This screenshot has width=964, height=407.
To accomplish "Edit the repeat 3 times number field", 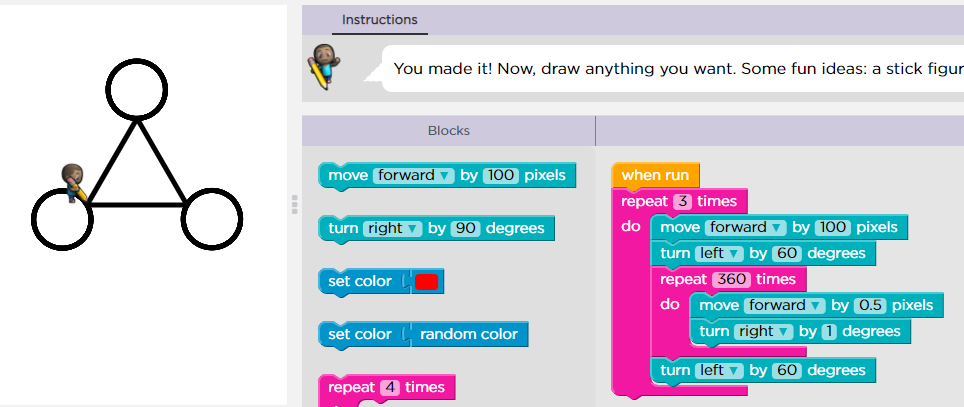I will 682,201.
